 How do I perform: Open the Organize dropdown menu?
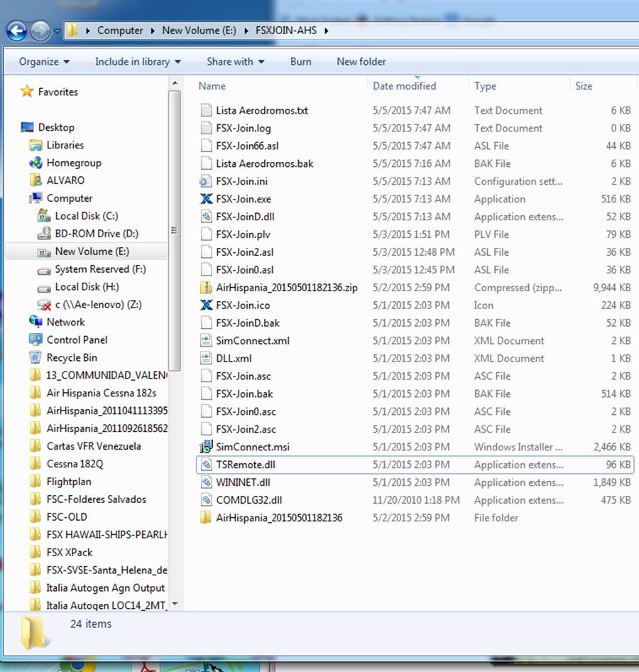(x=44, y=62)
